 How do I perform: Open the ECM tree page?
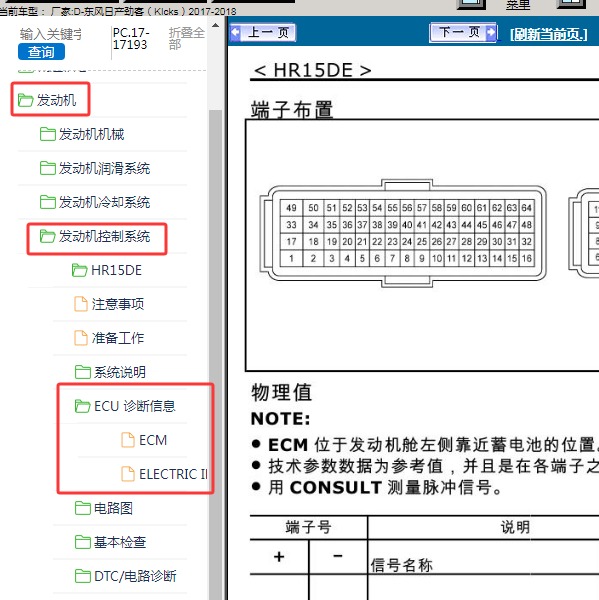click(153, 440)
